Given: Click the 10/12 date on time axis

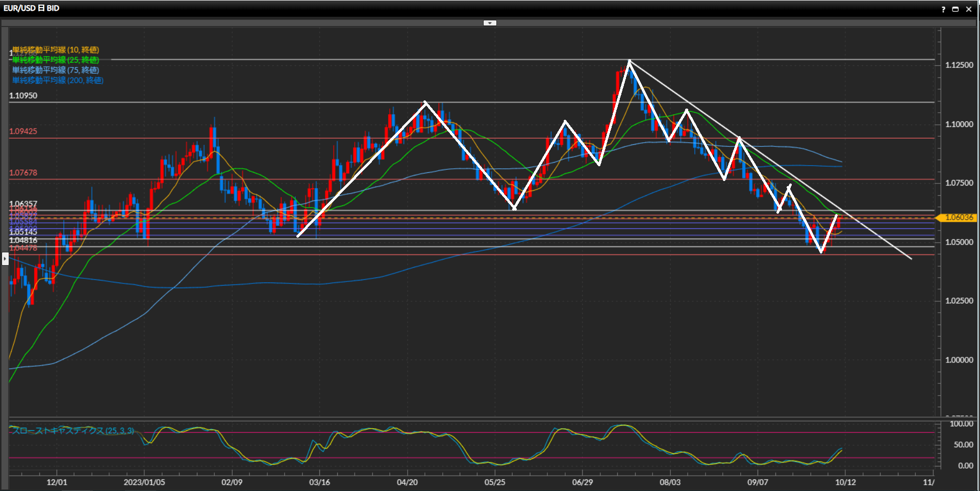Looking at the screenshot, I should coord(845,482).
